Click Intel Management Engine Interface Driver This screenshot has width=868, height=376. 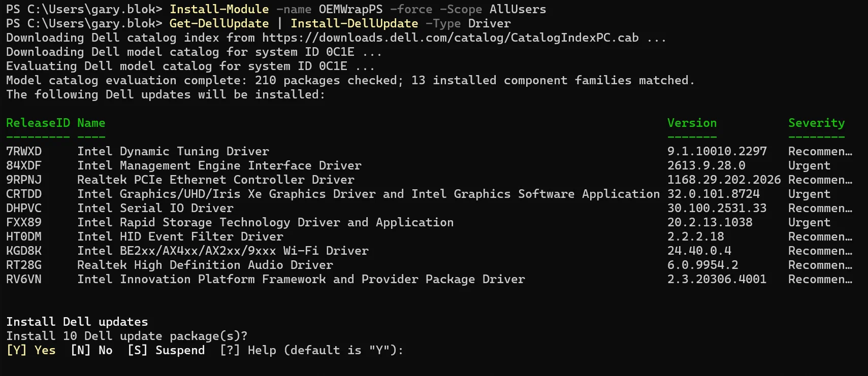(219, 165)
